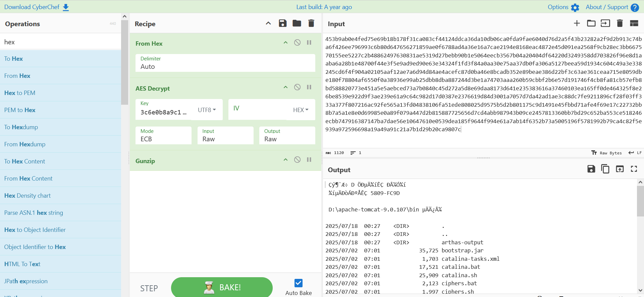The height and width of the screenshot is (297, 644).
Task: Open the IV HEX format dropdown
Action: (301, 110)
